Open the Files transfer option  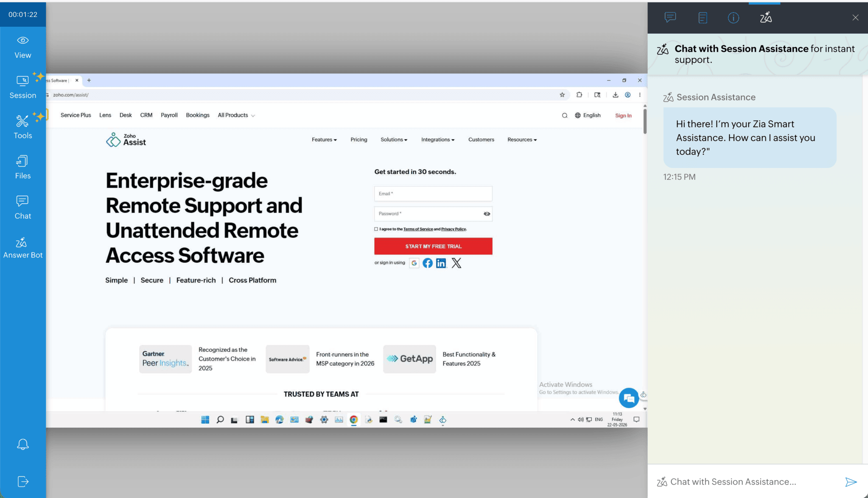click(x=23, y=167)
